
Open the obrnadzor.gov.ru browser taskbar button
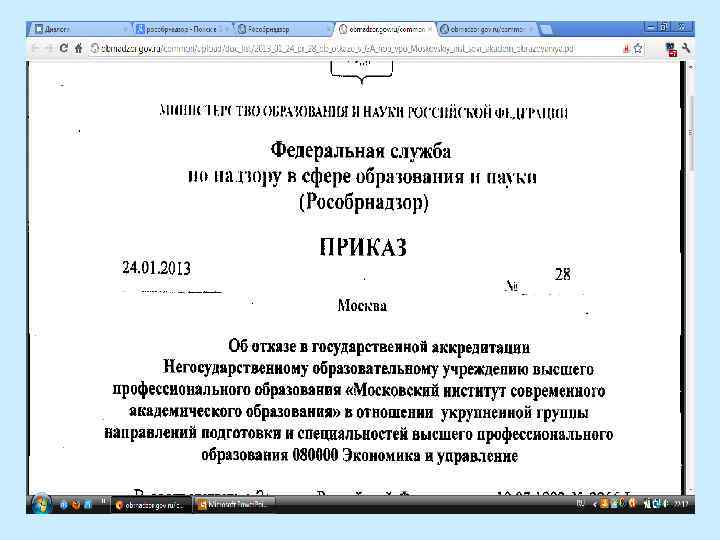pyautogui.click(x=152, y=505)
